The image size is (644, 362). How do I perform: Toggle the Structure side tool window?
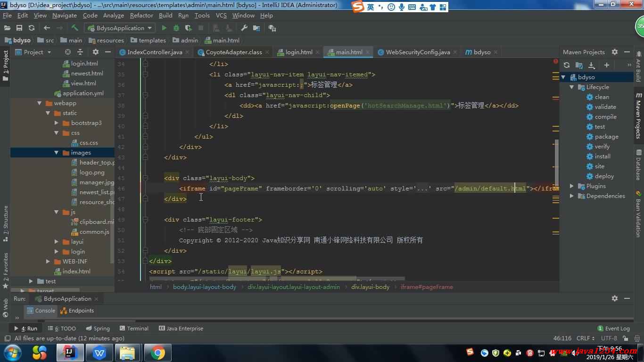(6, 223)
